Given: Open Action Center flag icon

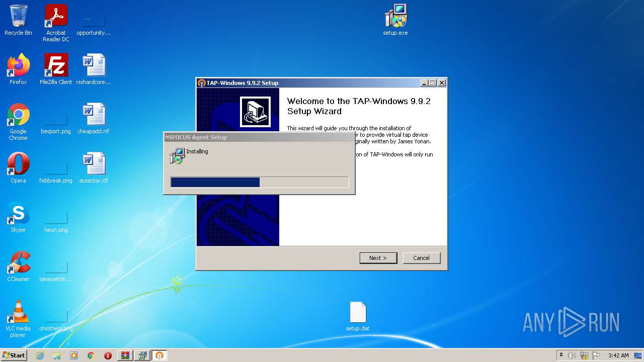Looking at the screenshot, I should 596,355.
